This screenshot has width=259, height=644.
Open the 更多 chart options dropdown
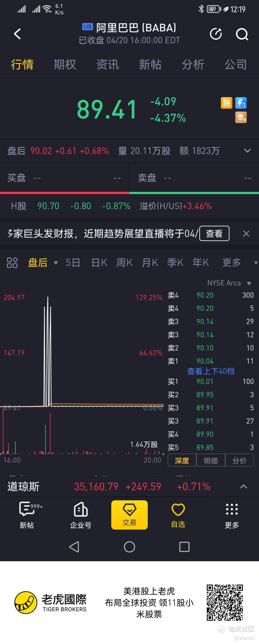pos(240,262)
